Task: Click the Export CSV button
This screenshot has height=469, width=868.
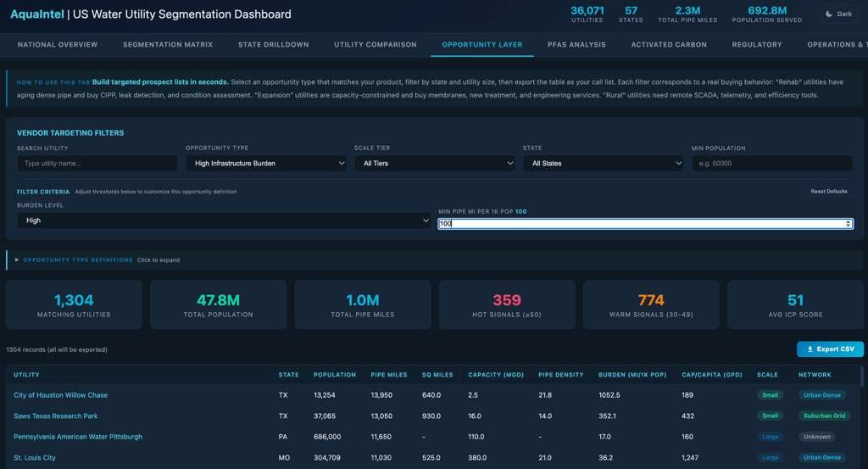Action: point(830,349)
